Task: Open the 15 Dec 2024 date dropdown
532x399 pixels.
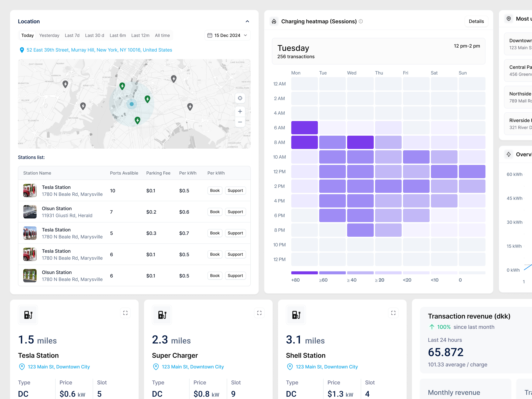Action: tap(227, 35)
